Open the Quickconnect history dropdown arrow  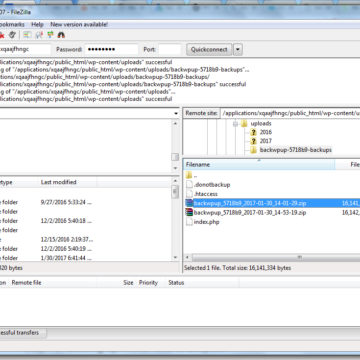238,49
